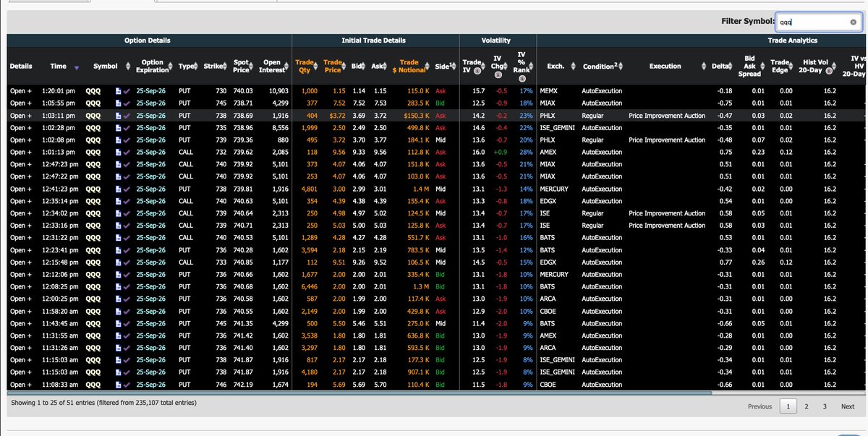The width and height of the screenshot is (868, 436).
Task: Expand Open + in the 12:47:22 pm row
Action: click(x=20, y=176)
